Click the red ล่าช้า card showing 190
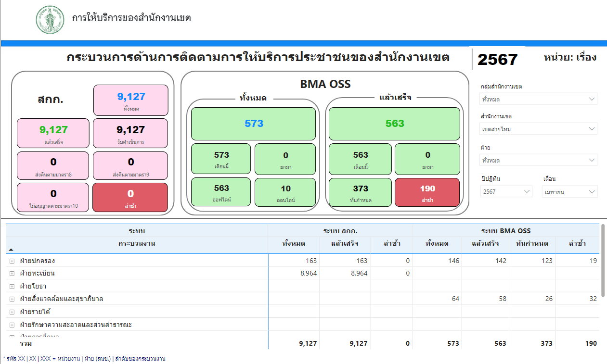 427,192
